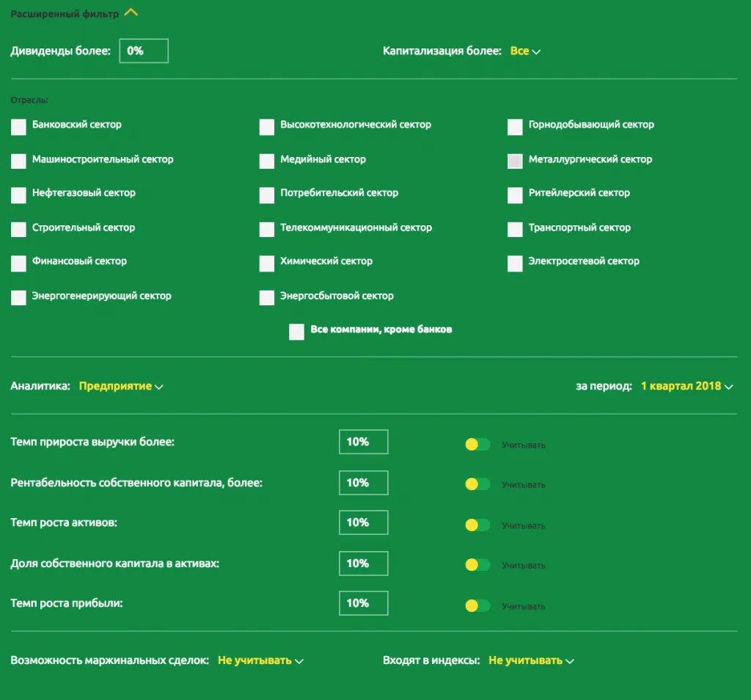Collapse the Расширенный фильтр section
This screenshot has width=751, height=700.
tap(131, 13)
